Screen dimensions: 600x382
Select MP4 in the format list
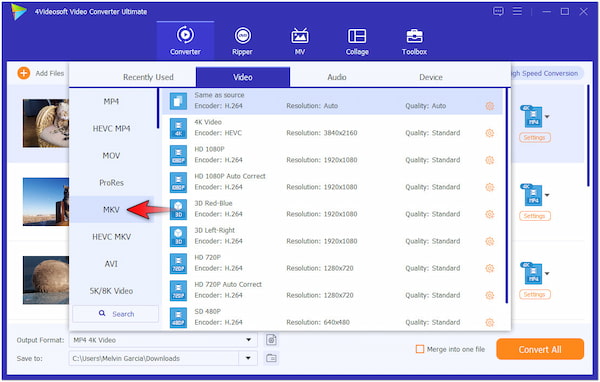click(x=111, y=101)
